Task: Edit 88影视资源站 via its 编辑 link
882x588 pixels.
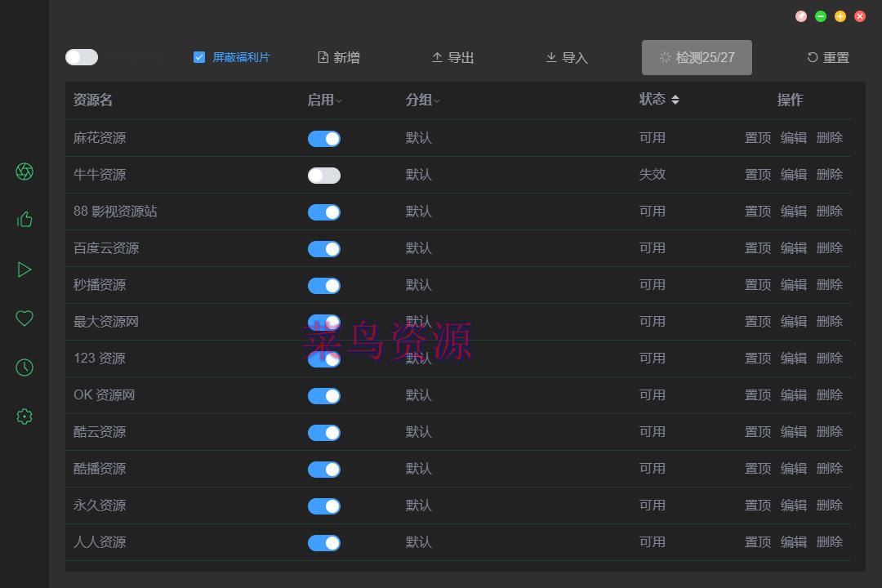Action: click(x=793, y=211)
